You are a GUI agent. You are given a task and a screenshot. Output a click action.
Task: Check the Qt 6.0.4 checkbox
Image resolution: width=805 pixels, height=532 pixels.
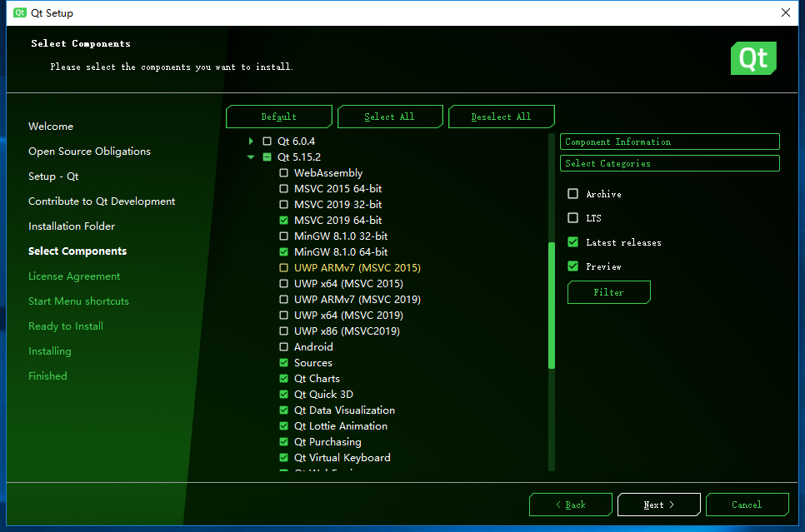267,141
